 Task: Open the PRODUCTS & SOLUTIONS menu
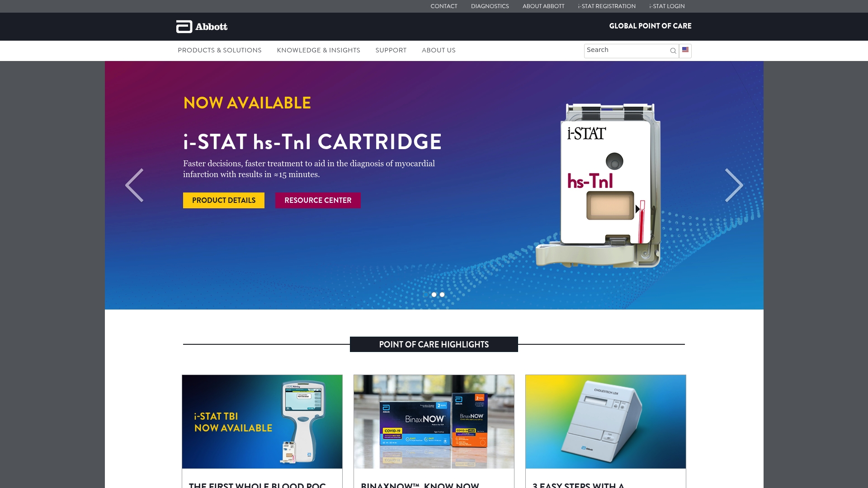pos(220,51)
